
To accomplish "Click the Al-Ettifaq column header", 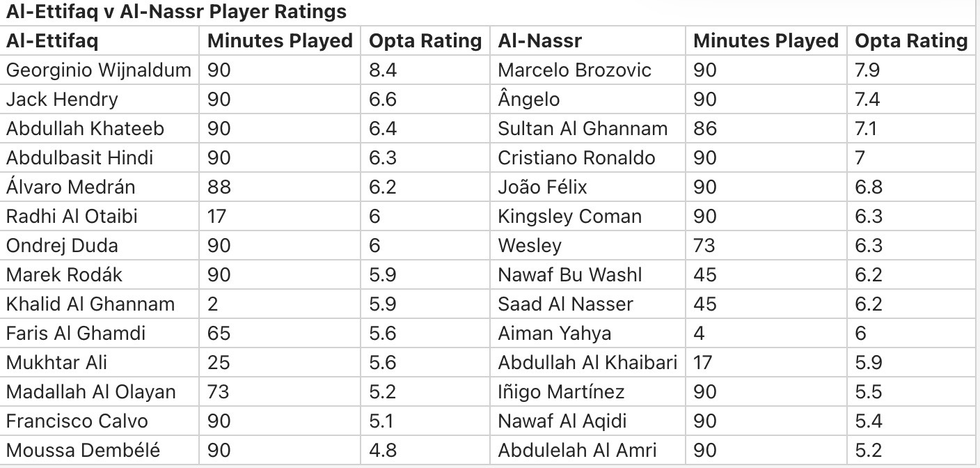I will 52,41.
